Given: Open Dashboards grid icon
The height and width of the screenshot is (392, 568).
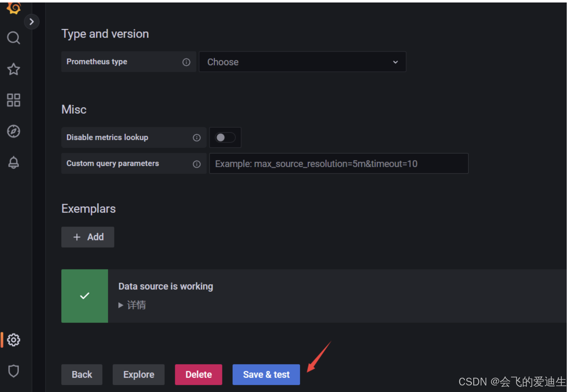Looking at the screenshot, I should [x=14, y=100].
